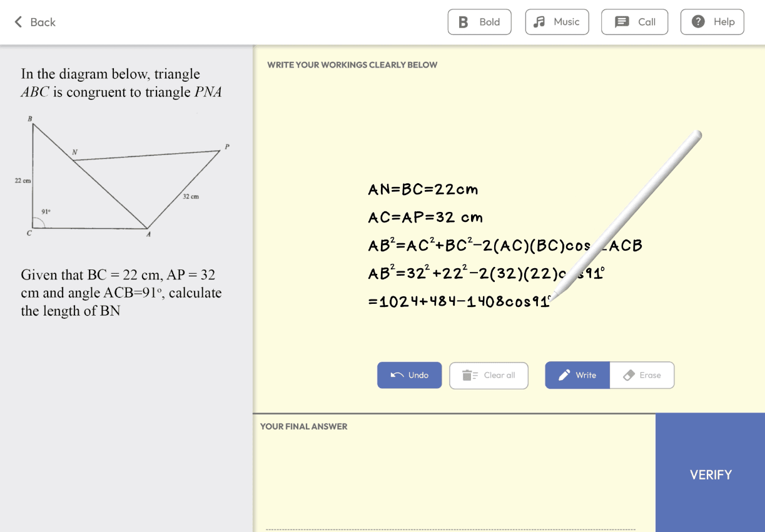Screen dimensions: 765x532
Task: Click the handwritten line AN=BC=22cm
Action: point(423,189)
